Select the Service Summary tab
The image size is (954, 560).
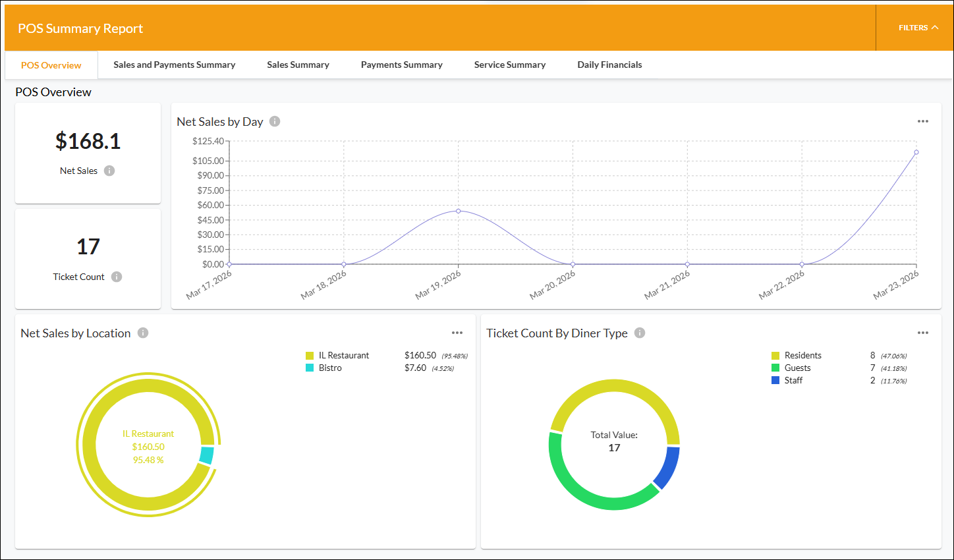(x=510, y=65)
